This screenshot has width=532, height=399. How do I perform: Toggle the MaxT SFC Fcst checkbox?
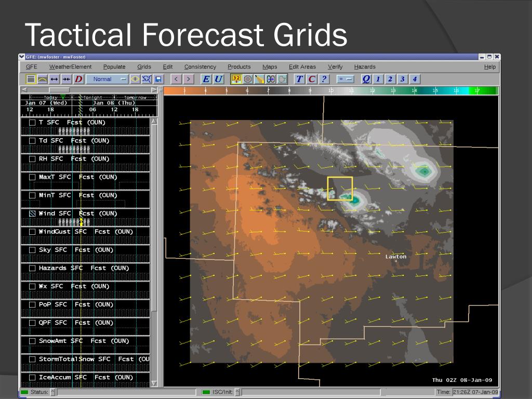[32, 177]
